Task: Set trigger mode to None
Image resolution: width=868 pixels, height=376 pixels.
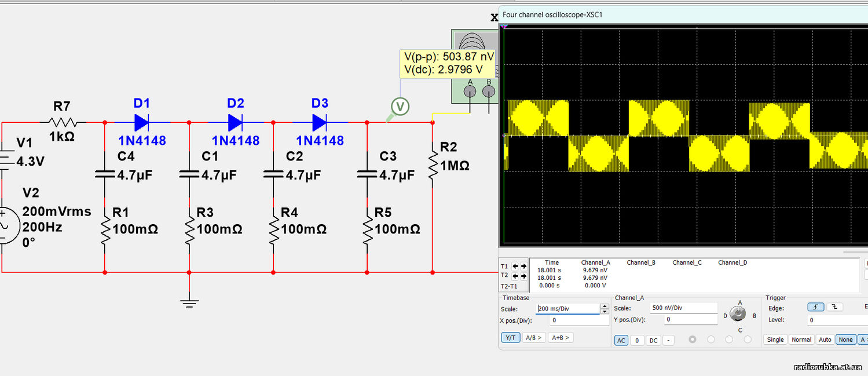Action: pos(846,340)
